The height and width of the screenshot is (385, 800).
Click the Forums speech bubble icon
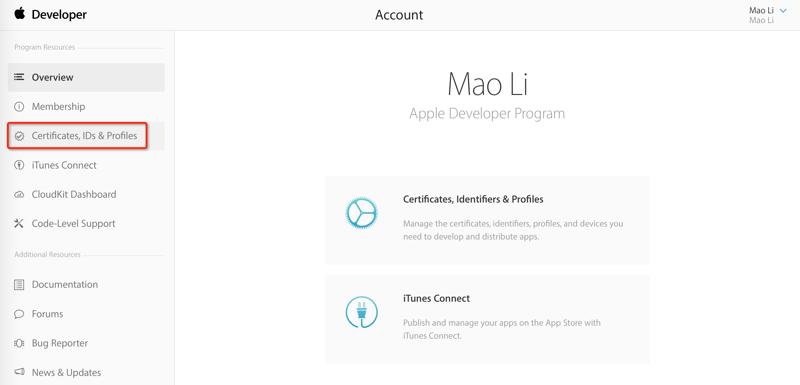(19, 314)
